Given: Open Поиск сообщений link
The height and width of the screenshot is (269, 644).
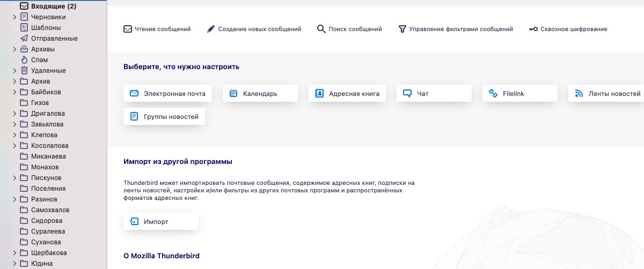Looking at the screenshot, I should pos(349,29).
